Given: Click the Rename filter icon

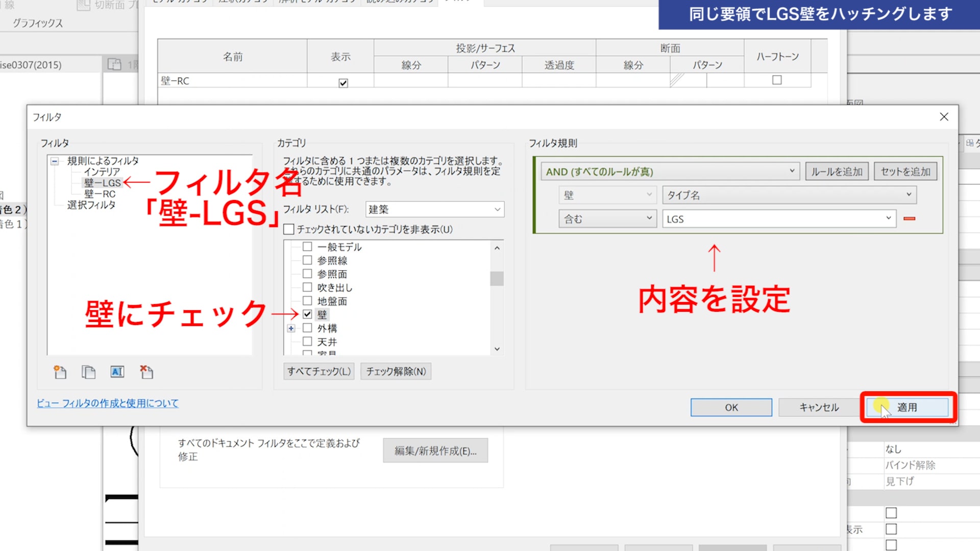Looking at the screenshot, I should pyautogui.click(x=117, y=372).
